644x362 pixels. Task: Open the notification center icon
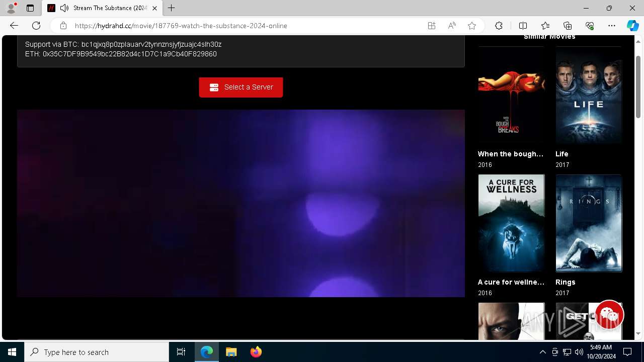pyautogui.click(x=627, y=352)
